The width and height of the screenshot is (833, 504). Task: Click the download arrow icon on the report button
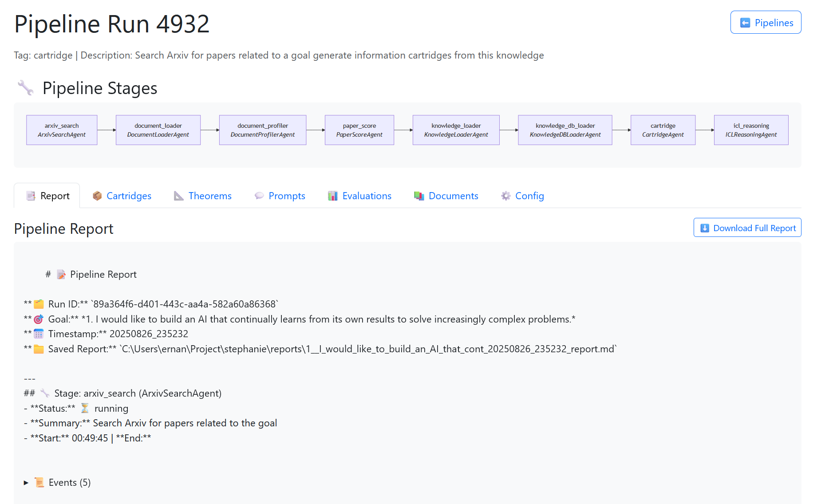(x=704, y=228)
